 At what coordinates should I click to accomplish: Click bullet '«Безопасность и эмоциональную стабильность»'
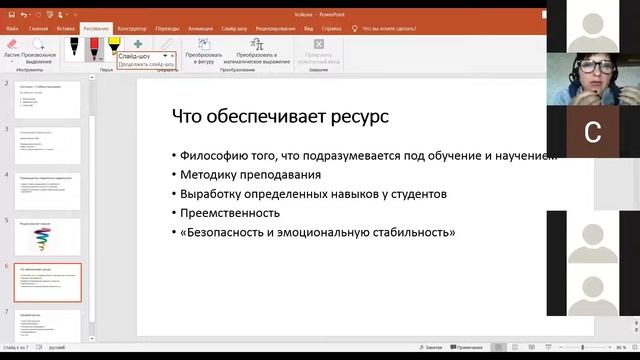318,232
